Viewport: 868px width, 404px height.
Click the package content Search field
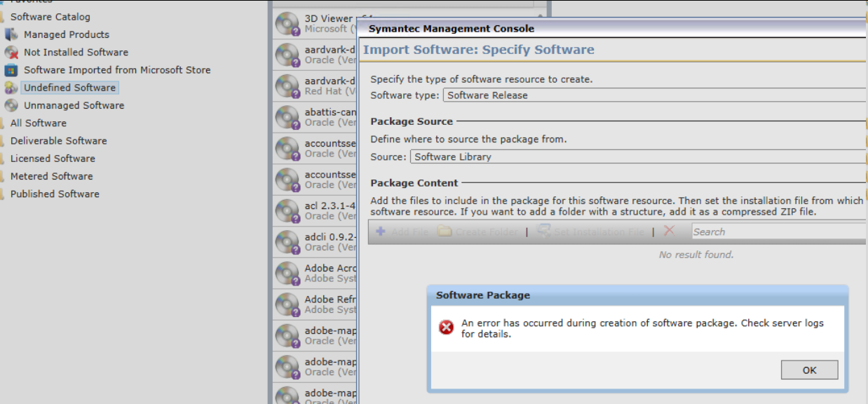[x=777, y=231]
